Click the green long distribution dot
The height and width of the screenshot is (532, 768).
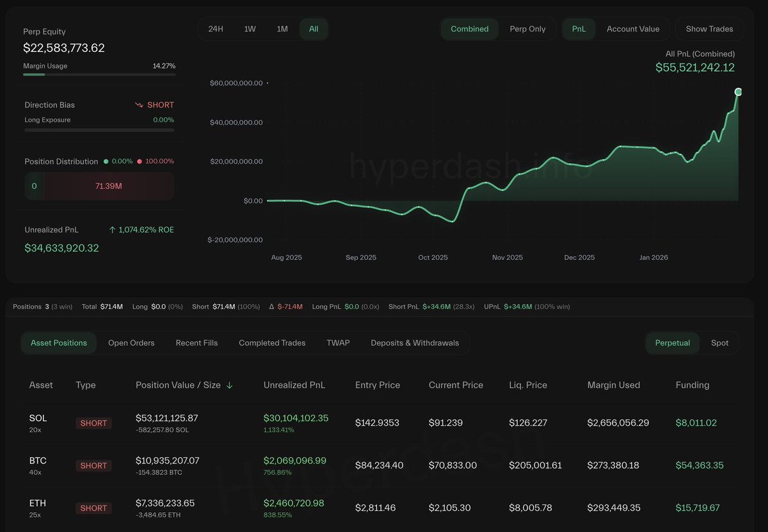coord(106,162)
